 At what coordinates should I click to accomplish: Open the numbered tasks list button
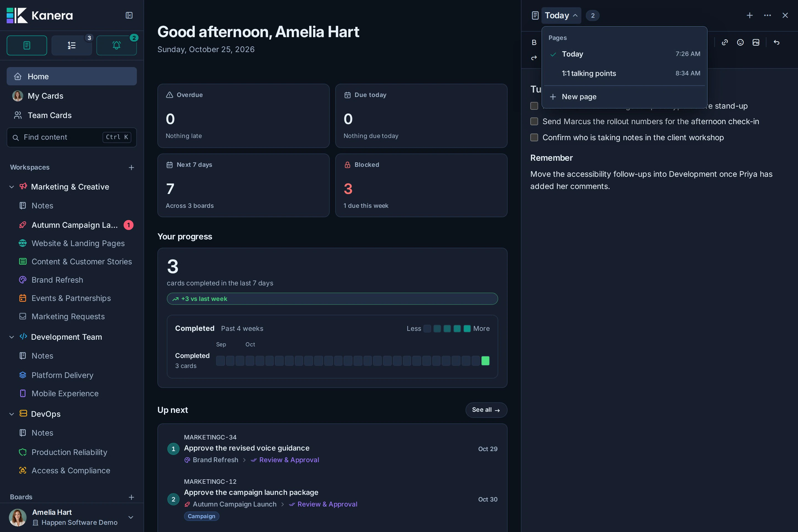pos(71,45)
